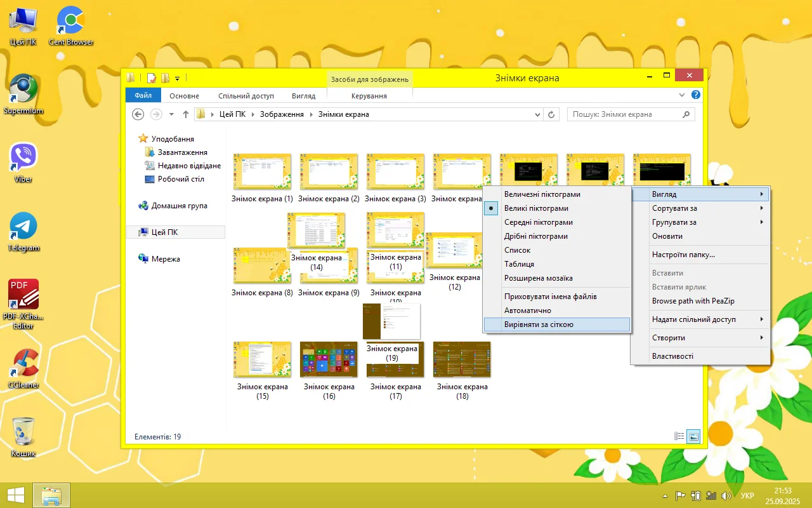
Task: Open the Help question mark icon
Action: tap(695, 95)
